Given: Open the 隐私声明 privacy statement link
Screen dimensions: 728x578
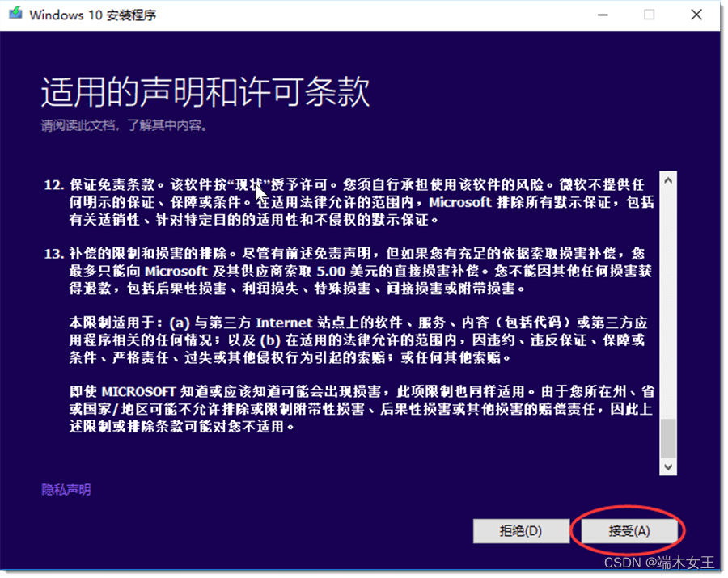Looking at the screenshot, I should click(65, 489).
